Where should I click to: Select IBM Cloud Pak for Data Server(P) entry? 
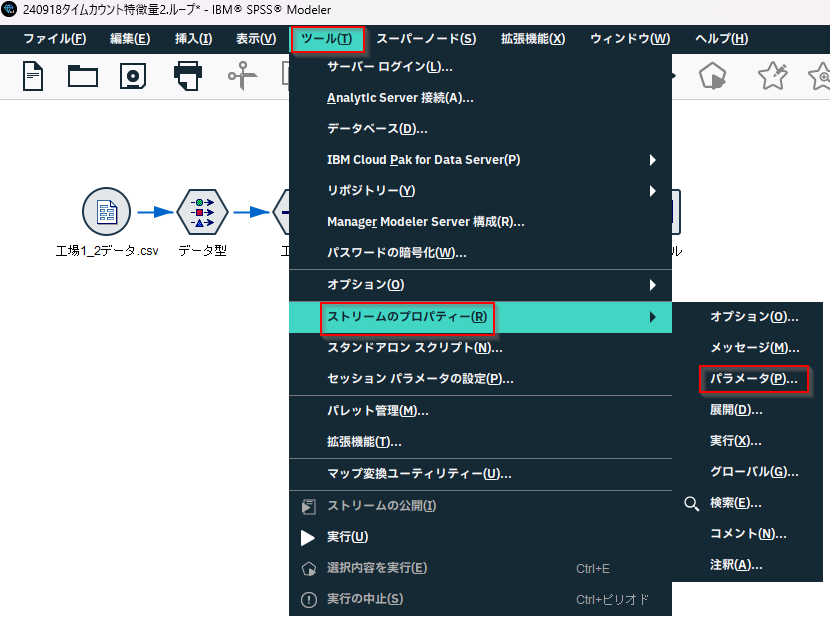[480, 160]
